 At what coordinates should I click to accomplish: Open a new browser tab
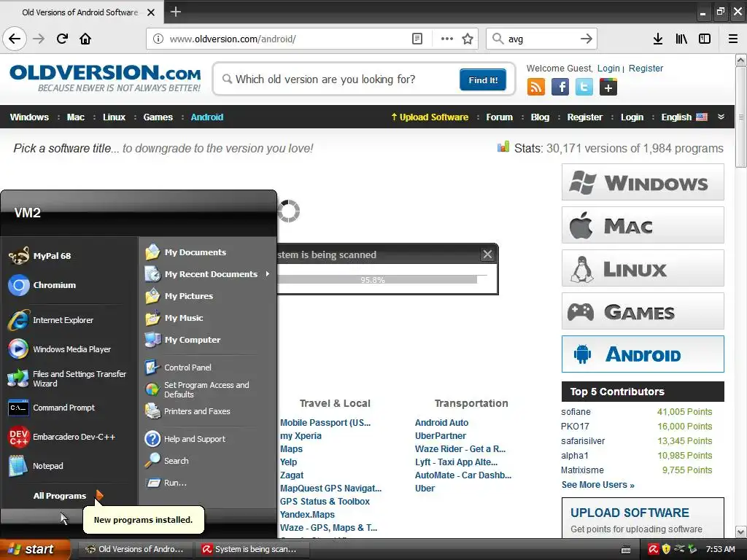point(175,12)
